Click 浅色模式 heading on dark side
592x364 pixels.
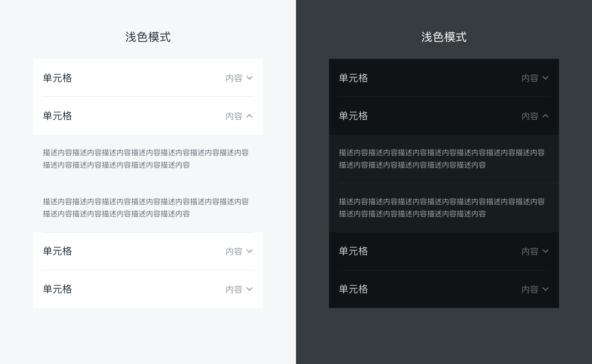[x=444, y=37]
